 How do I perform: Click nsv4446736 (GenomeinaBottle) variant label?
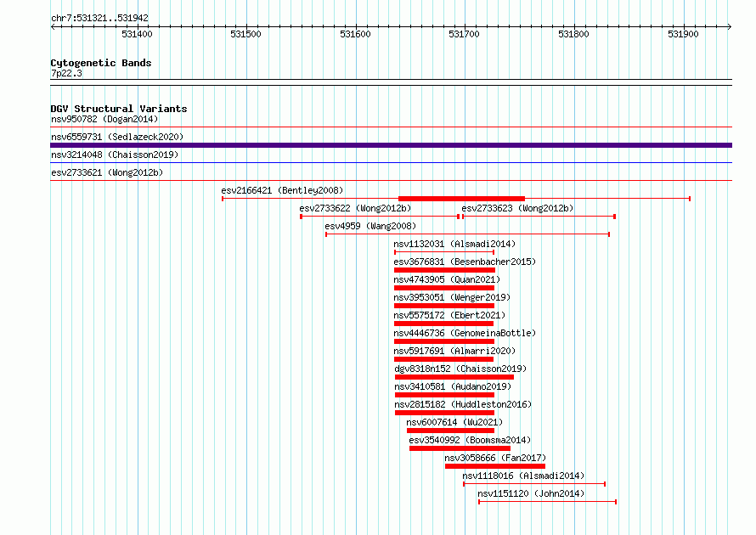465,333
